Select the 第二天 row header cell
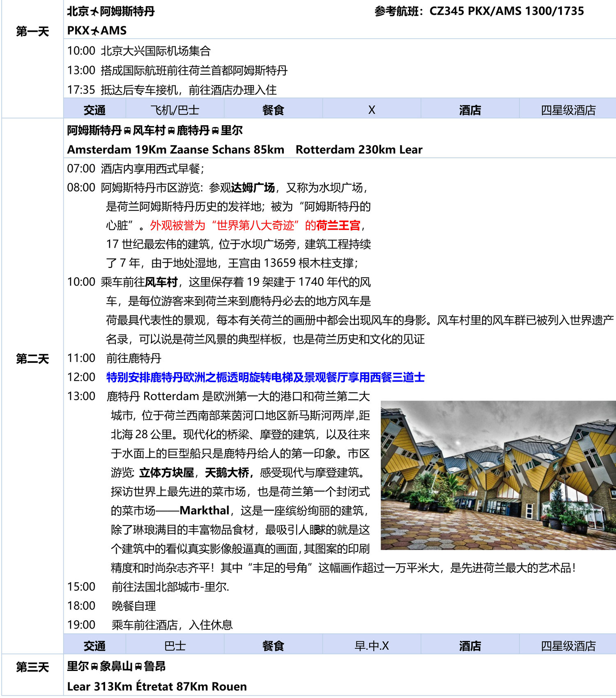The image size is (616, 698). tap(32, 359)
